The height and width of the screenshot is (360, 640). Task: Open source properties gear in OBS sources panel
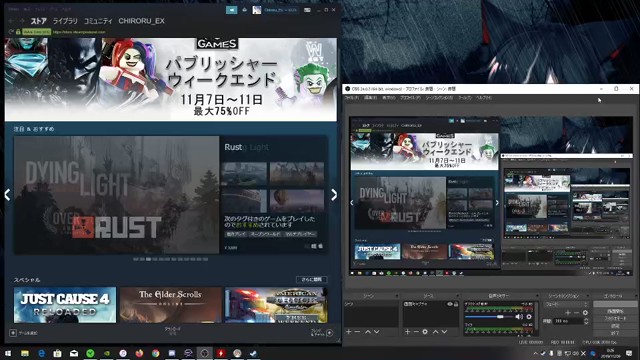(x=425, y=332)
